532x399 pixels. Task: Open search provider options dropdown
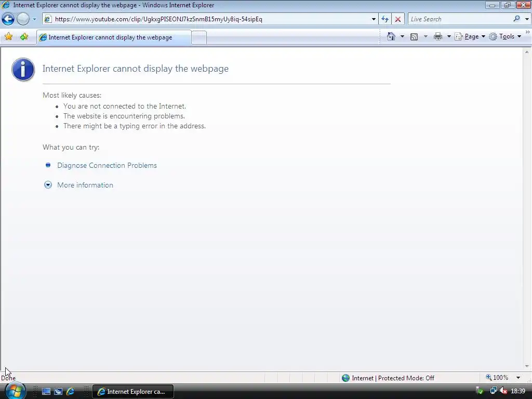[527, 19]
